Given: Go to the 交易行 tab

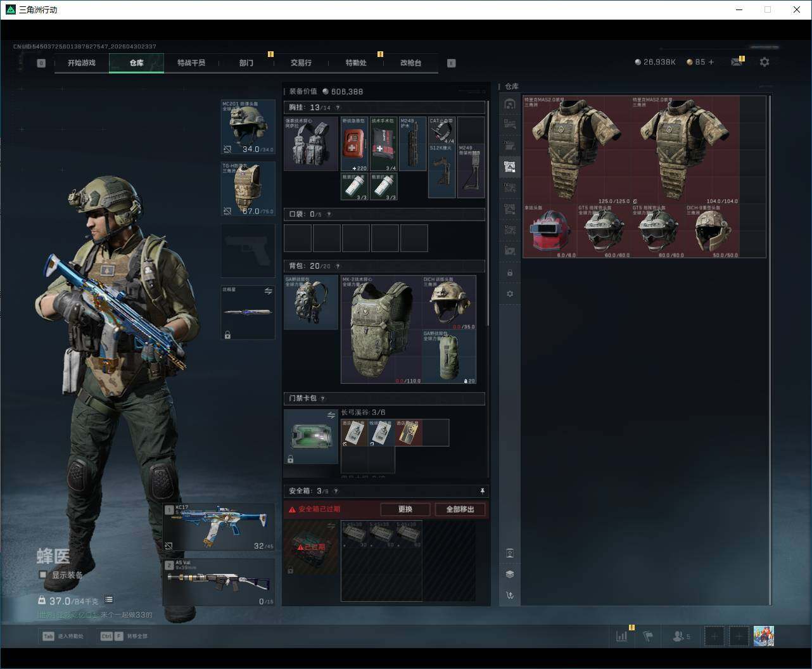Looking at the screenshot, I should (301, 63).
